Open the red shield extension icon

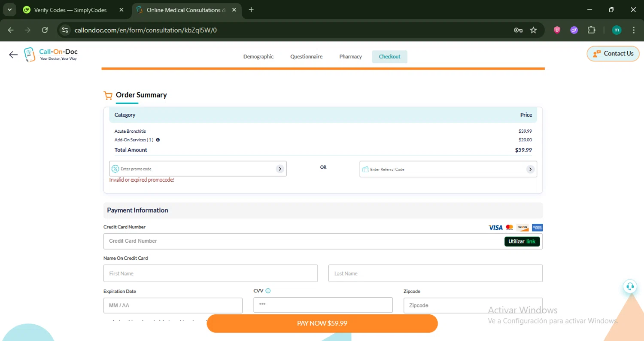click(557, 30)
